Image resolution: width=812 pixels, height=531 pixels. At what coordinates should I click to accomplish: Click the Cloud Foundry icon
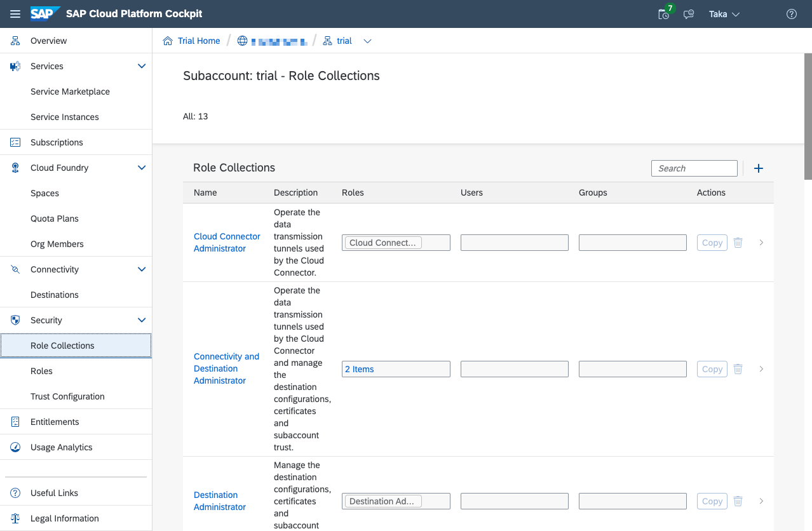coord(15,168)
